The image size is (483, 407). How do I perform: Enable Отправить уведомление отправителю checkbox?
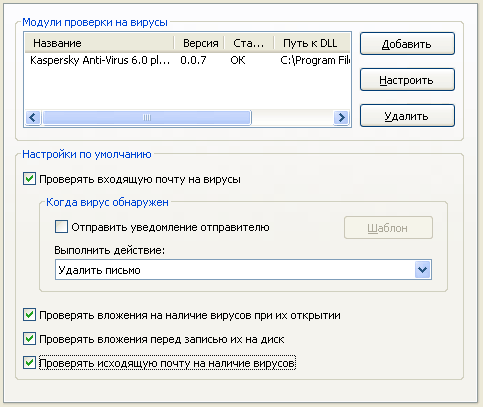(61, 227)
